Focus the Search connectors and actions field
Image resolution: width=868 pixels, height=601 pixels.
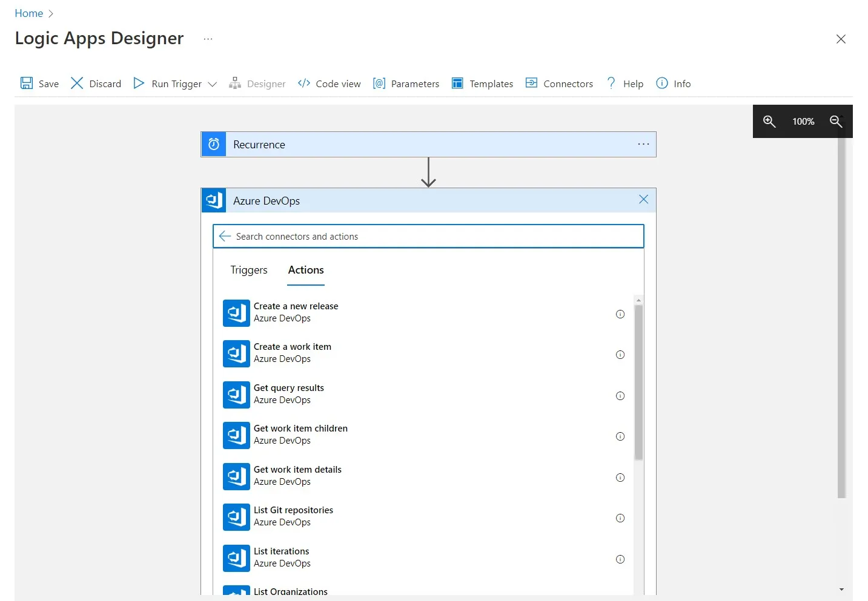[x=428, y=236]
